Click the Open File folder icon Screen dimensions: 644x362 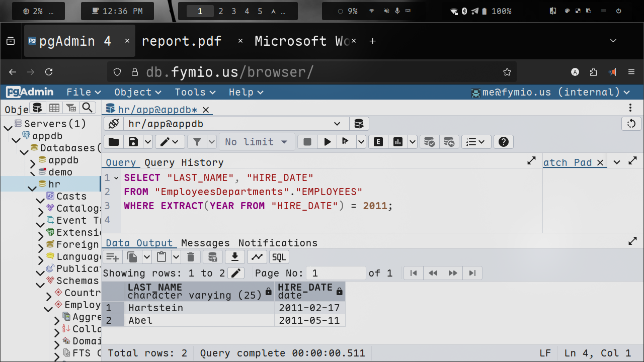click(114, 142)
